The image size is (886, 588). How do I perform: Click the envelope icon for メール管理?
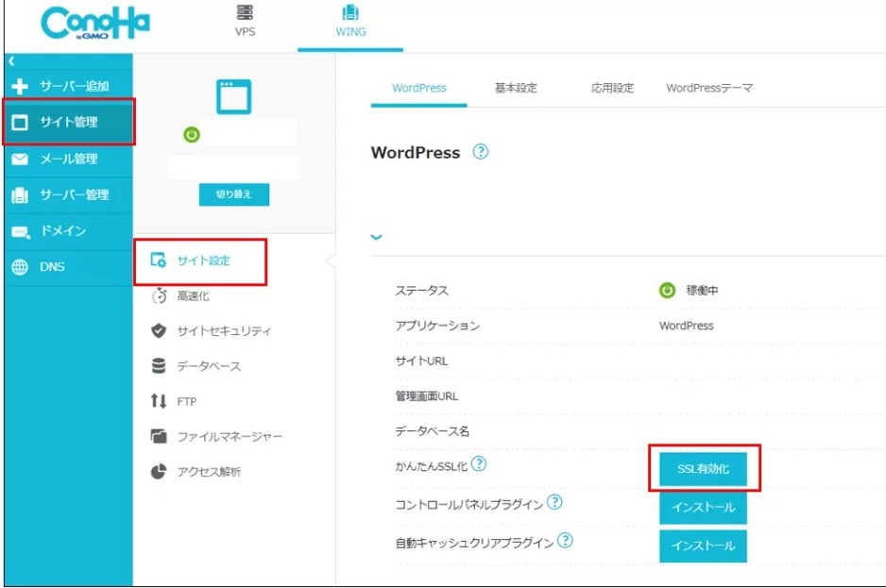pos(20,160)
